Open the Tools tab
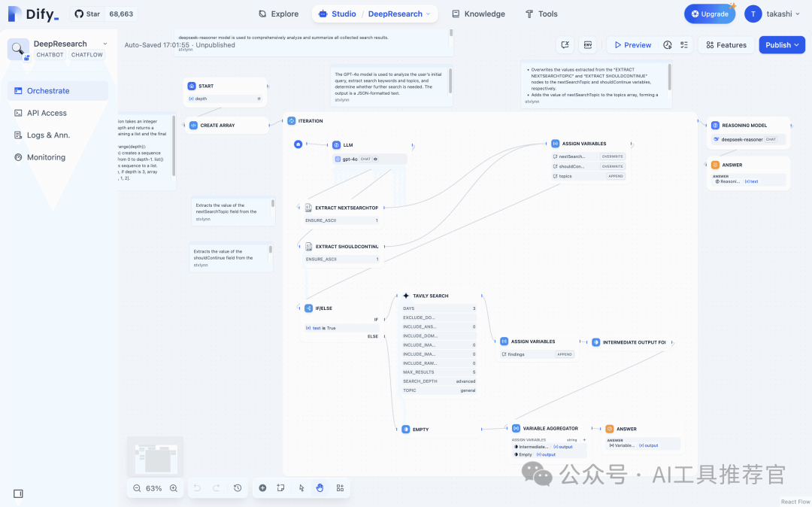812x507 pixels. point(541,14)
